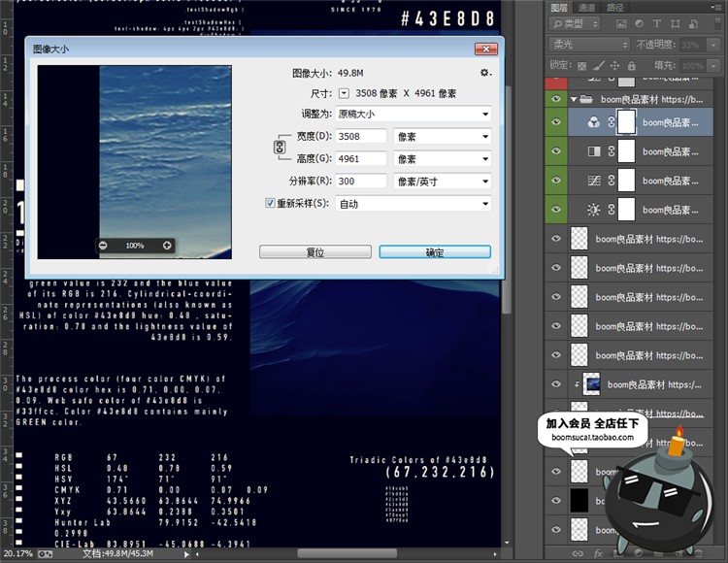The width and height of the screenshot is (728, 563).
Task: Zoom out the Image Size preview
Action: point(103,246)
